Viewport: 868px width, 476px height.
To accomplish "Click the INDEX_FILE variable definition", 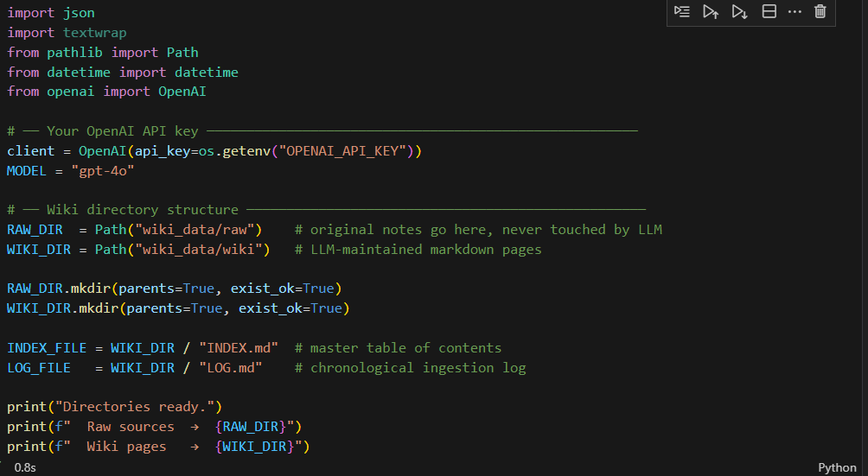I will click(47, 348).
